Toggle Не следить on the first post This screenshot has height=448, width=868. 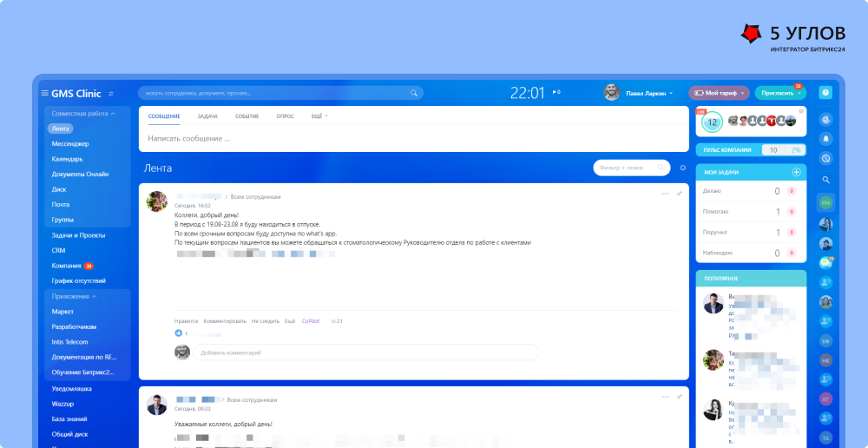(266, 321)
